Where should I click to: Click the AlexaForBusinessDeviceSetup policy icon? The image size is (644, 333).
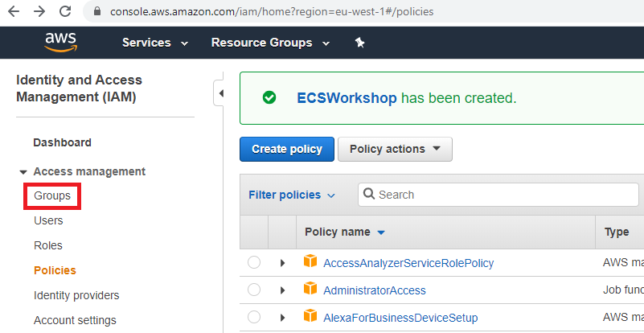coord(310,317)
